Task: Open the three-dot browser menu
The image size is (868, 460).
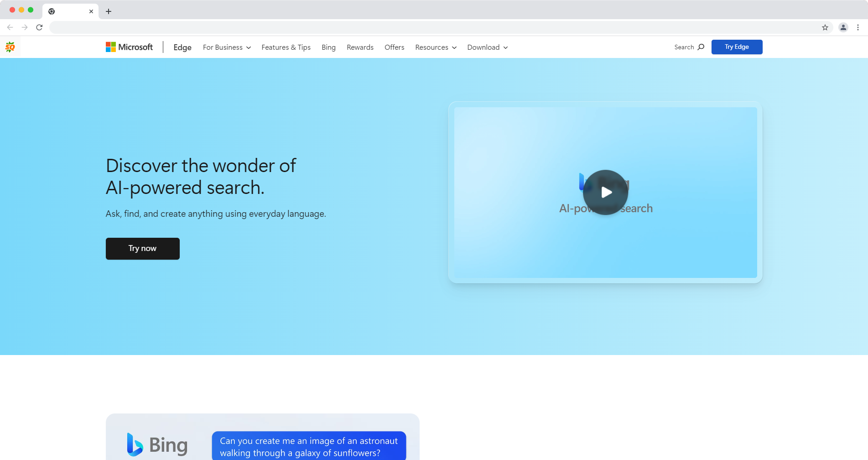Action: pos(859,27)
